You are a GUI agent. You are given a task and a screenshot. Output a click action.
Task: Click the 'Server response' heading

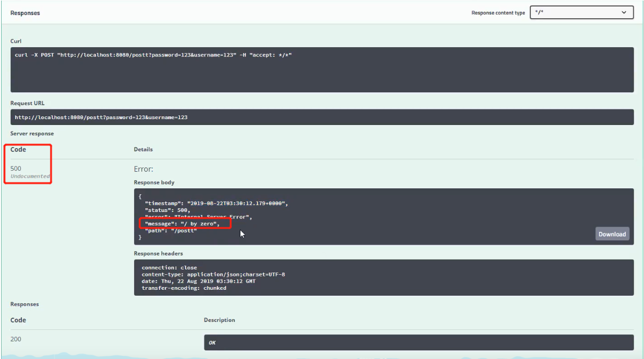32,133
